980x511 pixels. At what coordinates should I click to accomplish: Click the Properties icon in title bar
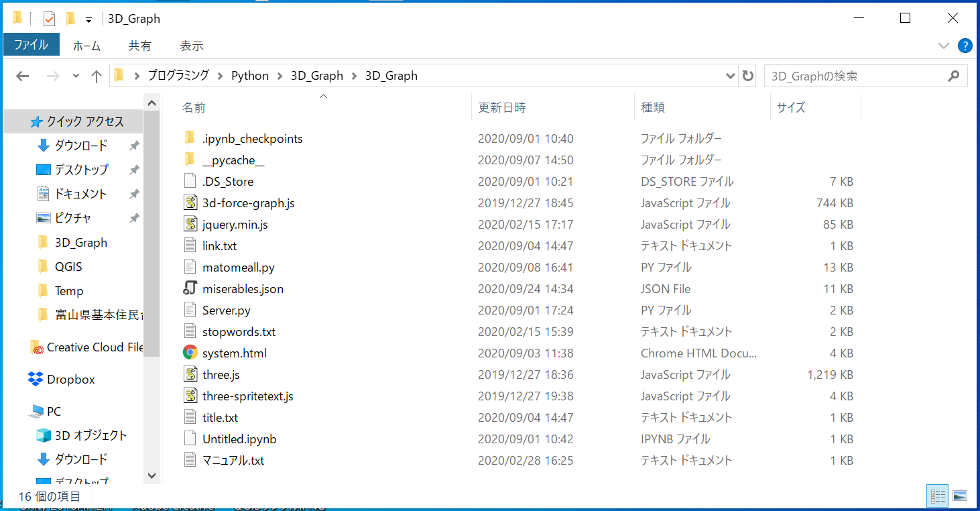coord(49,19)
